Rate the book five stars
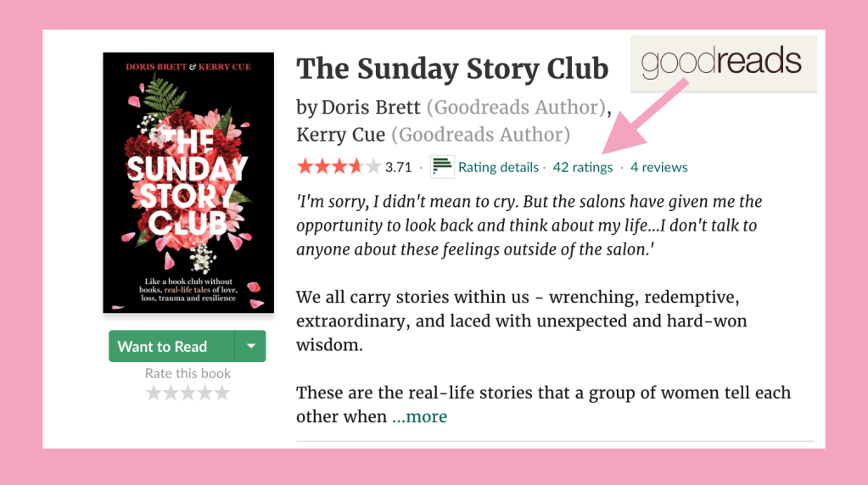The image size is (868, 485). coord(221,393)
